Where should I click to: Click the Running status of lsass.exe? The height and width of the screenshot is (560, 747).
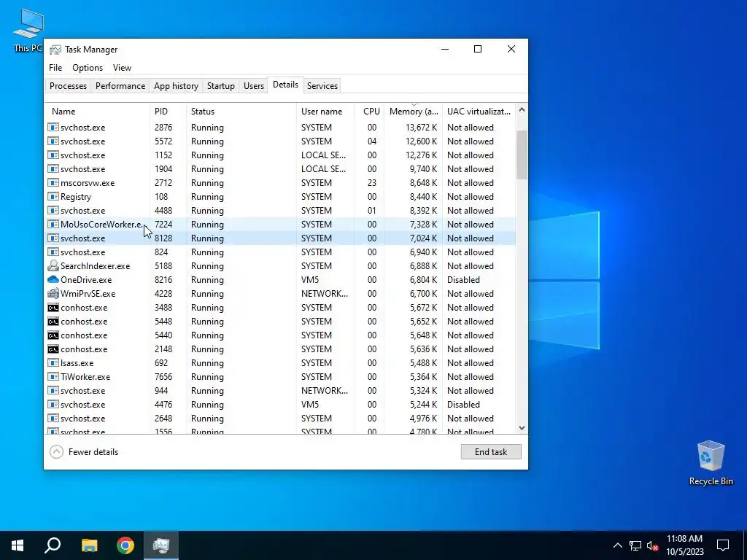click(207, 363)
